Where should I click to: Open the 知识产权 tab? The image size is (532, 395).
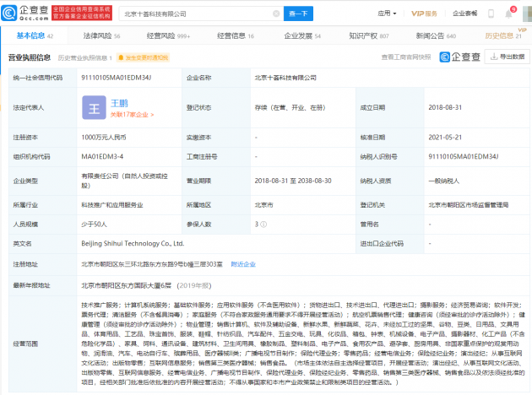coord(369,36)
